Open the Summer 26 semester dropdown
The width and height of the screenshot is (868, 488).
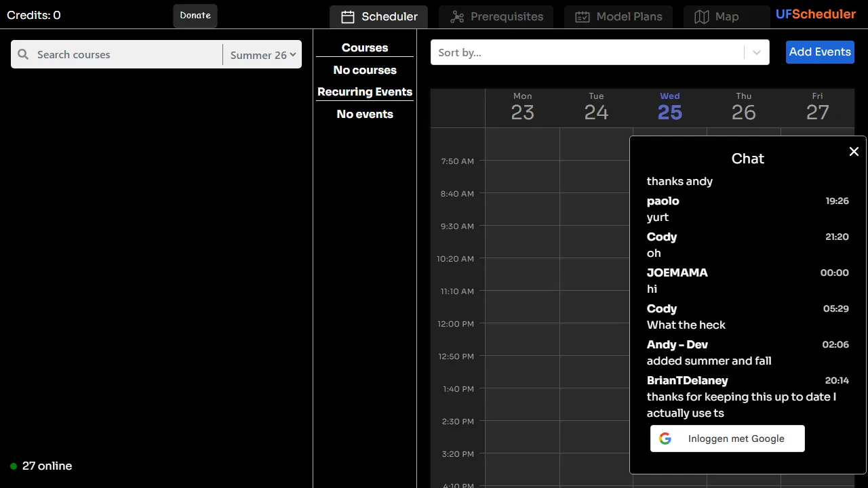(x=262, y=55)
